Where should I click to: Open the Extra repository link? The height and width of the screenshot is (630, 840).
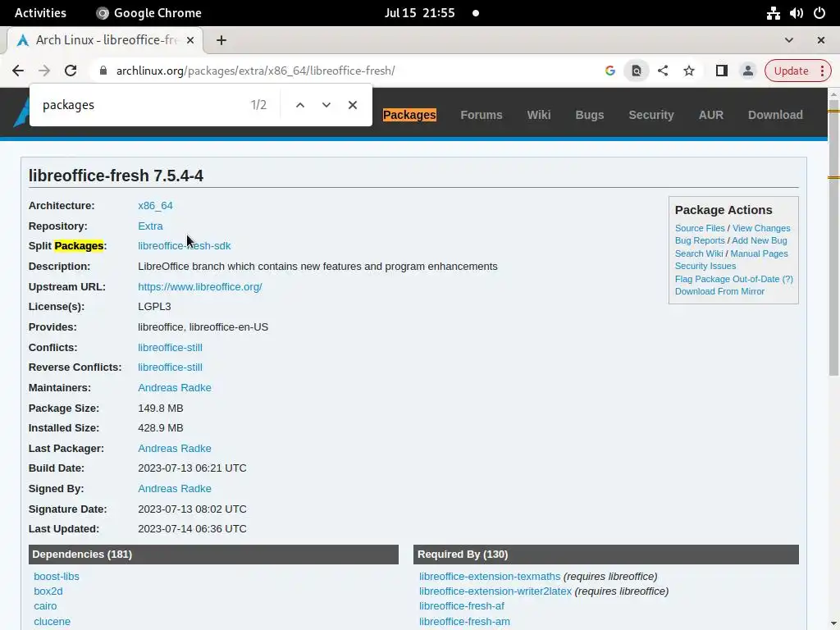151,226
